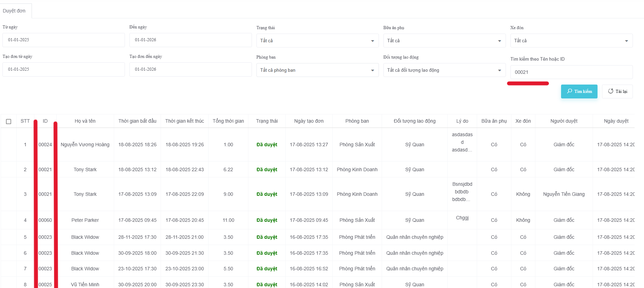644x288 pixels.
Task: Select the Nguyễn Vương Hoàng row
Action: (x=85, y=145)
